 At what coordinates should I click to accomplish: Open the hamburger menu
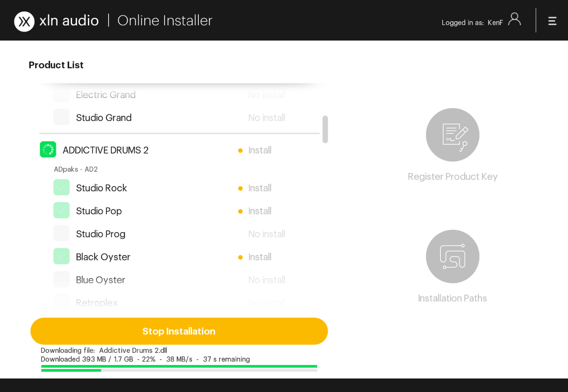tap(552, 21)
